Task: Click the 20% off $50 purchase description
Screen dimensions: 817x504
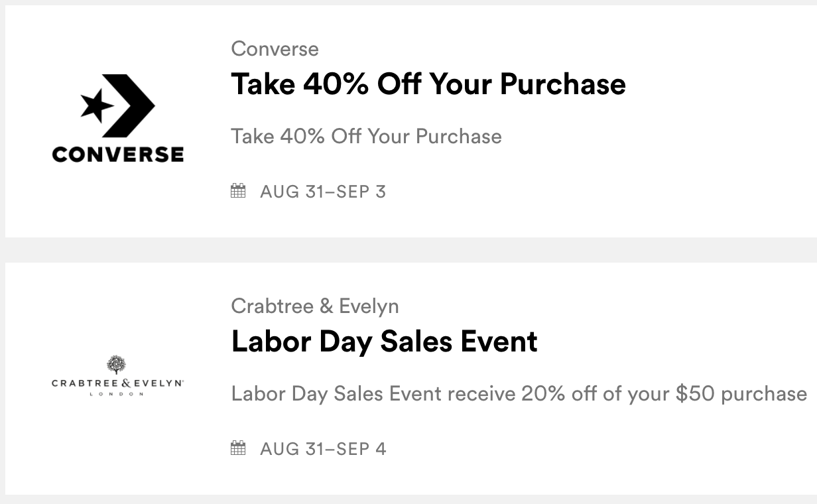Action: pos(519,393)
